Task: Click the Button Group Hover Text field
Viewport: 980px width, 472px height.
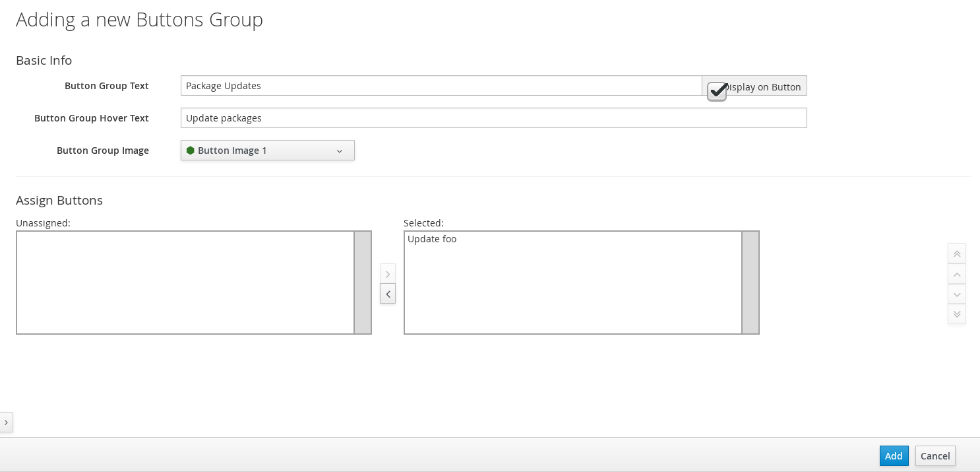Action: (x=493, y=118)
